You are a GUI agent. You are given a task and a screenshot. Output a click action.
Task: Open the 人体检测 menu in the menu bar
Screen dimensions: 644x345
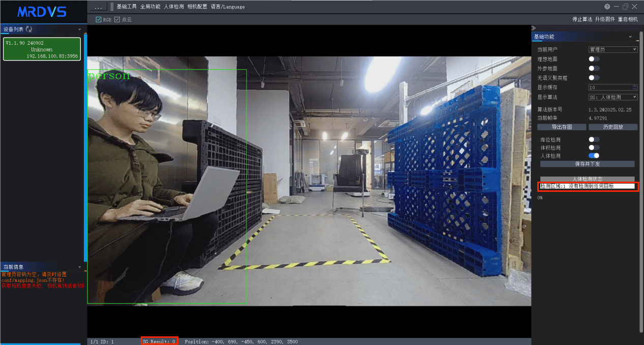click(174, 7)
